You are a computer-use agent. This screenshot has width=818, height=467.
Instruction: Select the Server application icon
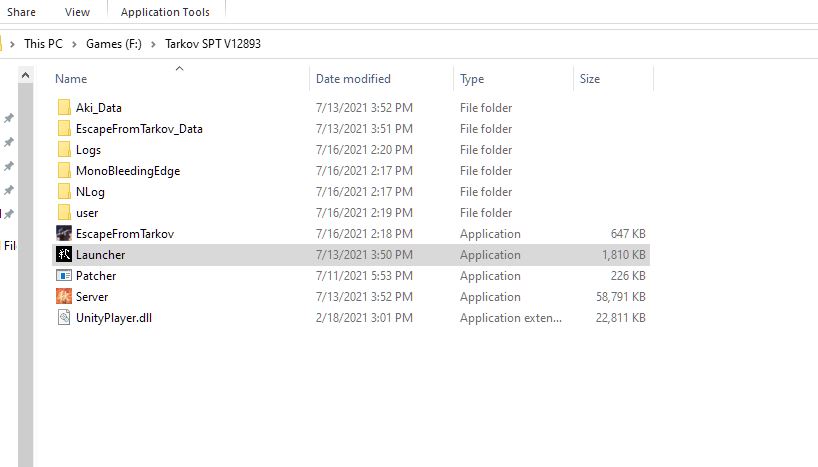(64, 296)
